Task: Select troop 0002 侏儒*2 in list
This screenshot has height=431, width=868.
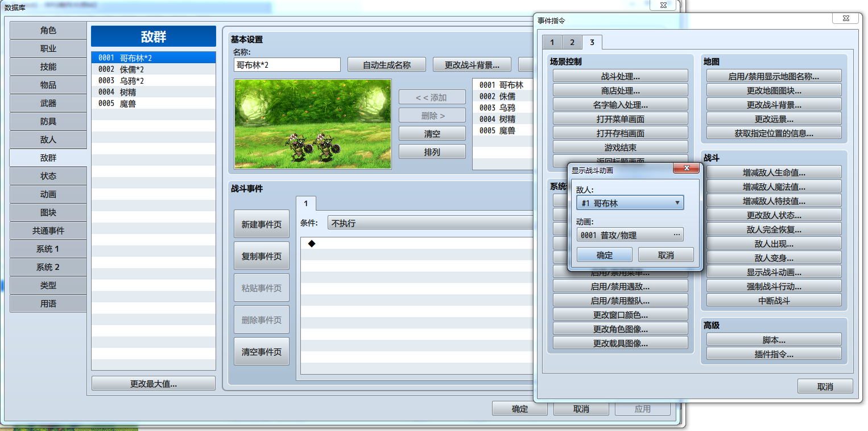Action: point(154,69)
